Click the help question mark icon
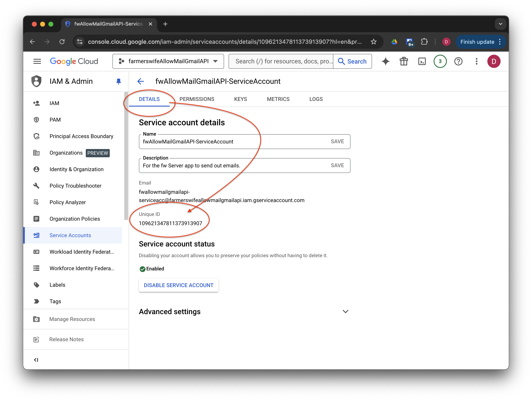Screen dimensions: 532x400 coord(458,62)
